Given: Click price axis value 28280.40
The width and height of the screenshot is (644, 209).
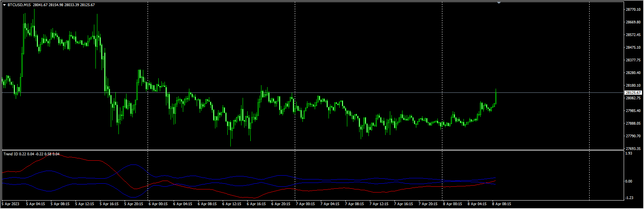Looking at the screenshot, I should click(633, 73).
